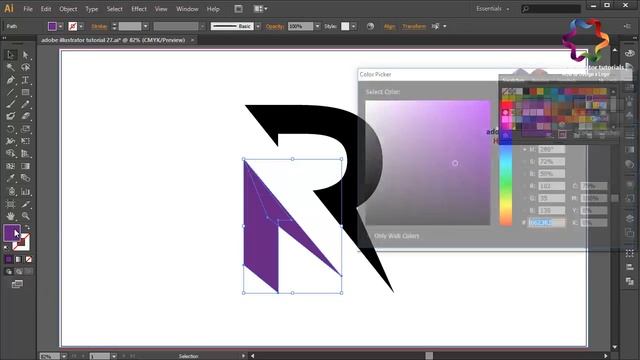Open the Arrange Documents dropdown

(260, 9)
